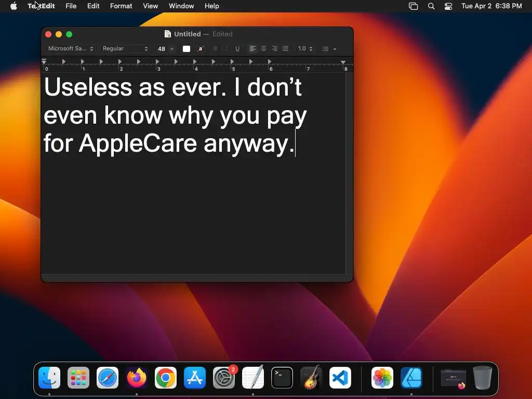This screenshot has height=399, width=532.
Task: Click the document icon in title bar
Action: click(168, 34)
